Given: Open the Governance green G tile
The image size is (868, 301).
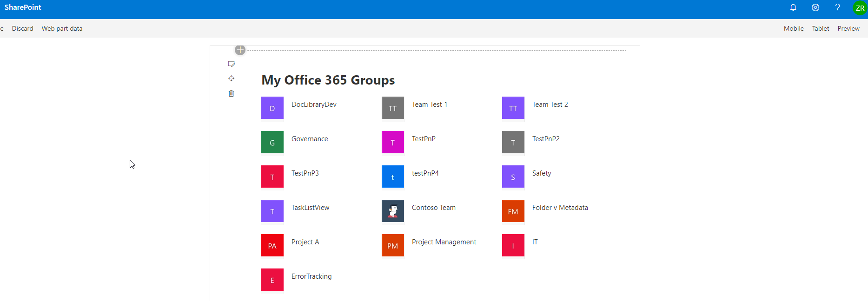Looking at the screenshot, I should point(272,142).
